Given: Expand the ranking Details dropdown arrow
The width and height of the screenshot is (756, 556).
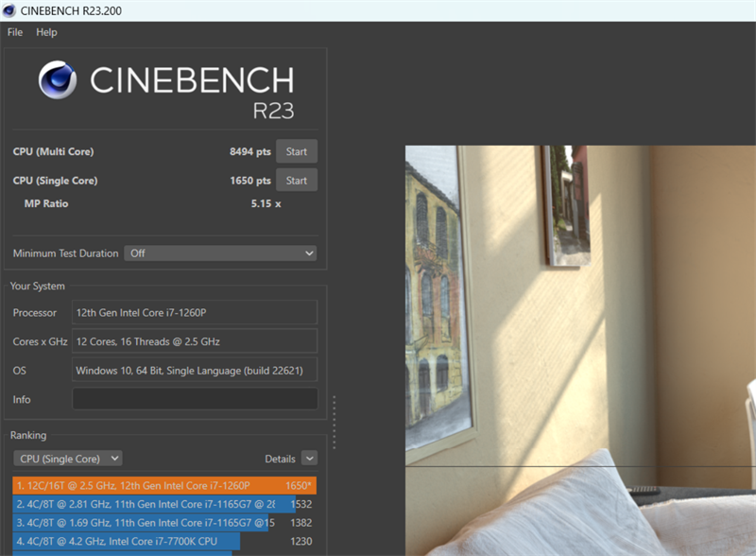Looking at the screenshot, I should (x=310, y=458).
